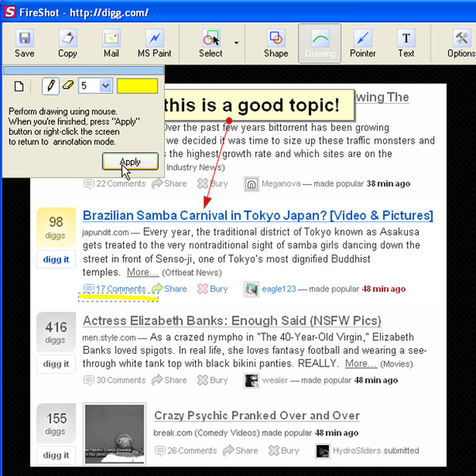Expand the Select tool dropdown arrow
The width and height of the screenshot is (476, 476).
[x=236, y=43]
